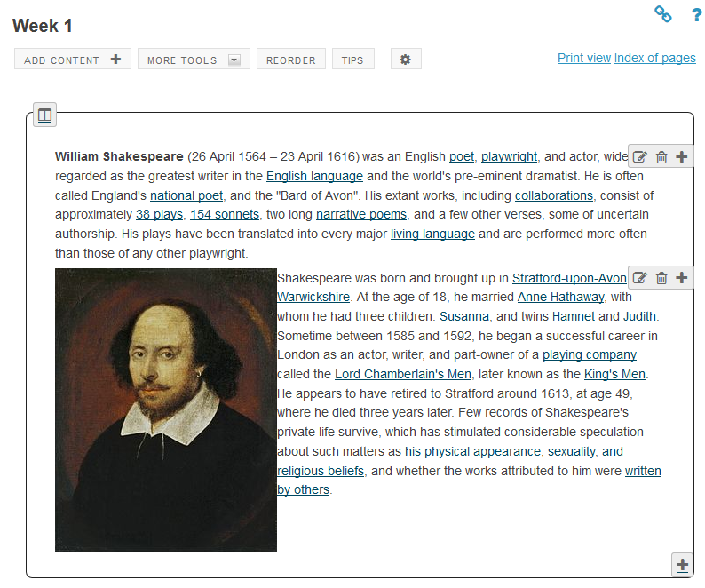Viewport: 705px width, 588px height.
Task: Click the Week 1 page heading
Action: 43,26
